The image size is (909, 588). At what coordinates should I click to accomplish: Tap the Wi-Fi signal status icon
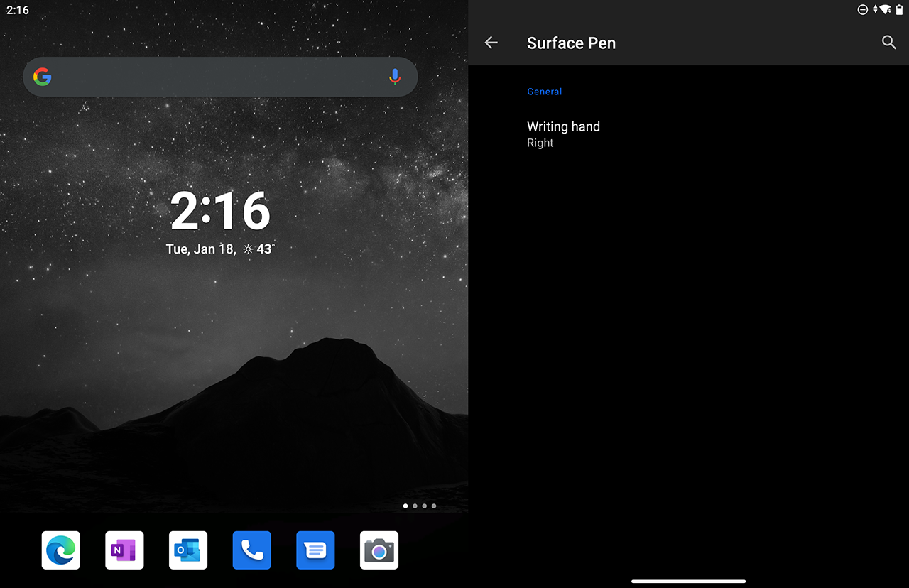point(885,9)
